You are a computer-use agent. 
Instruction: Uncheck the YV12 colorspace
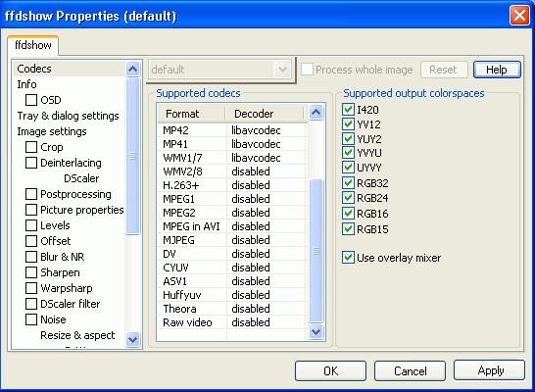[348, 124]
